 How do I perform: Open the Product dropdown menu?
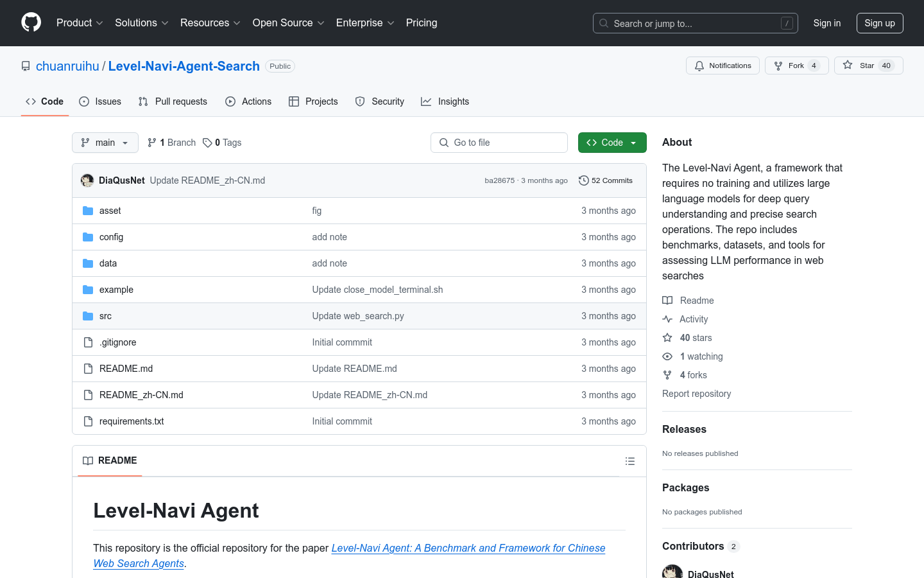point(80,23)
